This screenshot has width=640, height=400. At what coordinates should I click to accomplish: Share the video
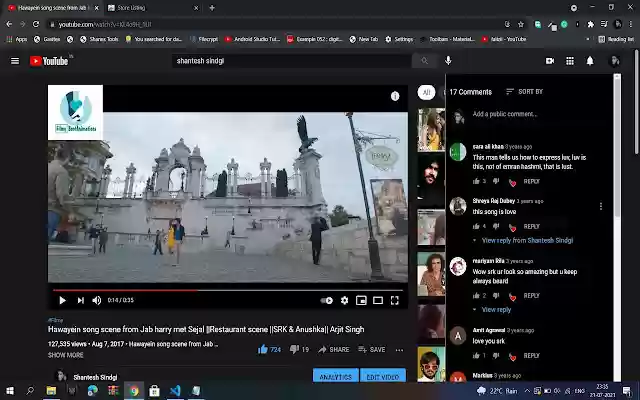click(334, 349)
